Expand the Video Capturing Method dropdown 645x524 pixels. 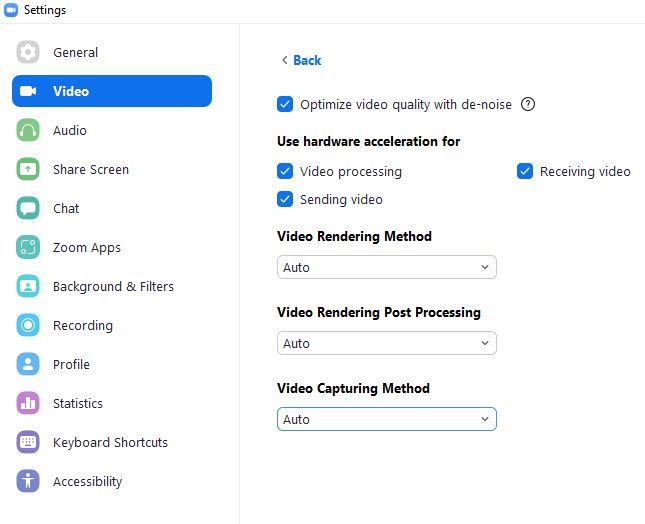386,419
